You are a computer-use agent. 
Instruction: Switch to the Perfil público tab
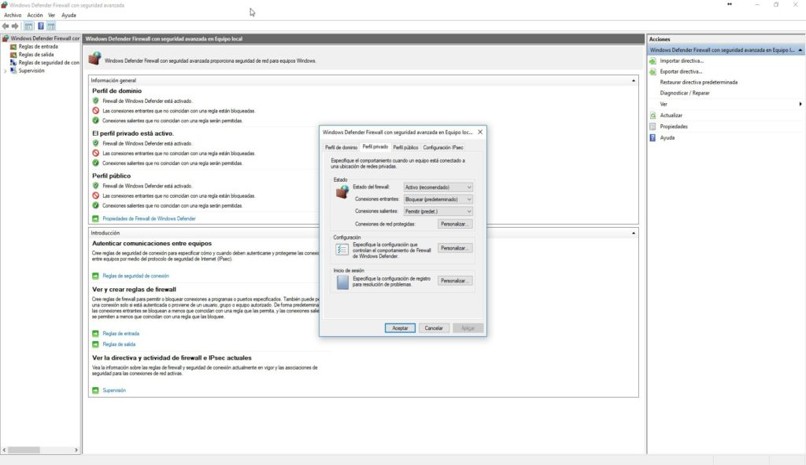405,147
